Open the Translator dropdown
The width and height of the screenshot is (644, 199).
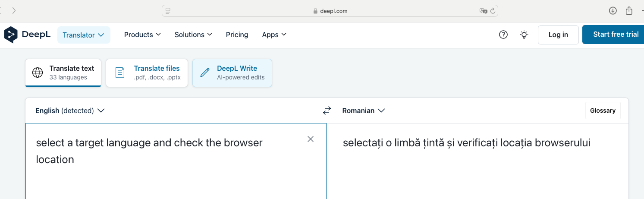tap(84, 35)
